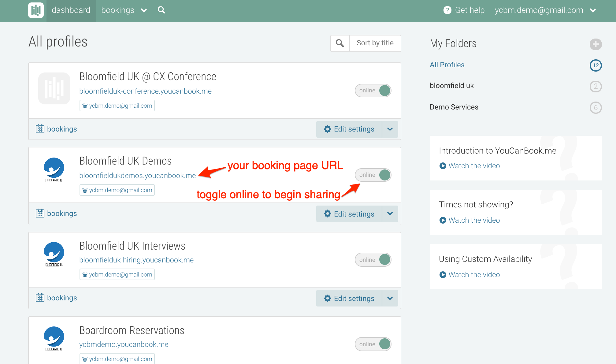Open bookings link for CX Conference profile

point(62,129)
